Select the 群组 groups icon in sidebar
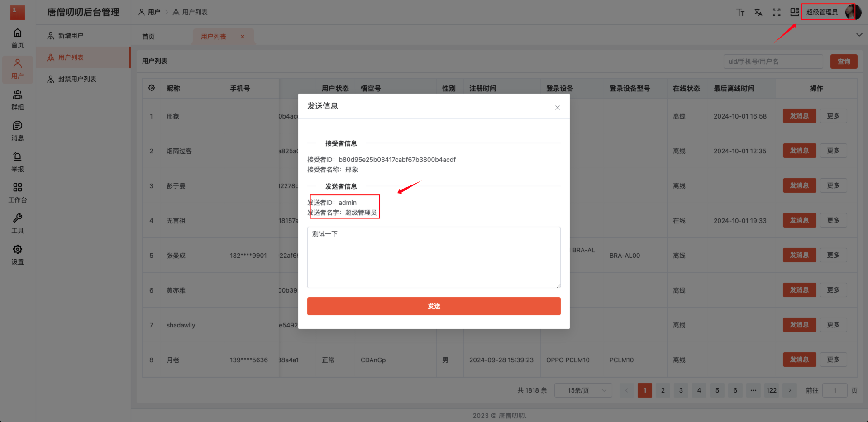The height and width of the screenshot is (422, 868). [17, 100]
